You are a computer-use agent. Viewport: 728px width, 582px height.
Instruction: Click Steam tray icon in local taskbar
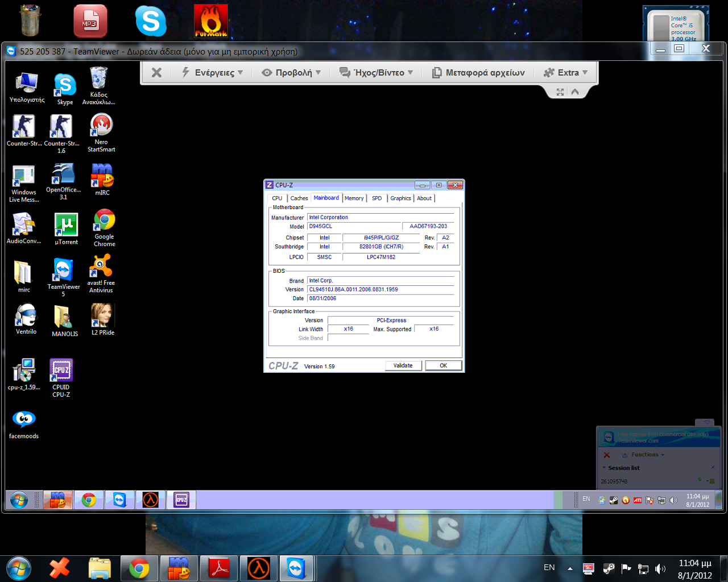(609, 568)
